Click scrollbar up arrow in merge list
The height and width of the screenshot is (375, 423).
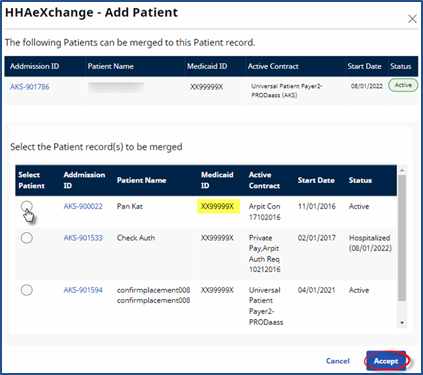pyautogui.click(x=402, y=170)
